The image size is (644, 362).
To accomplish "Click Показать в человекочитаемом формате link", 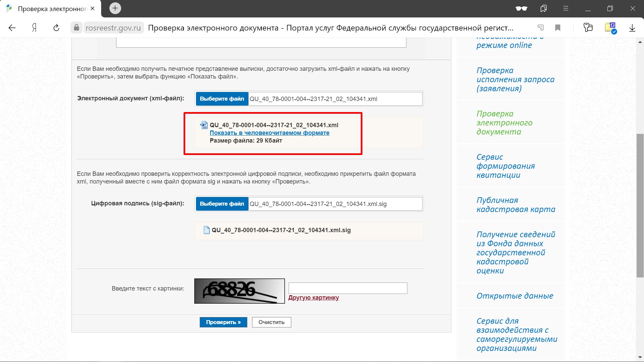I will coord(269,133).
